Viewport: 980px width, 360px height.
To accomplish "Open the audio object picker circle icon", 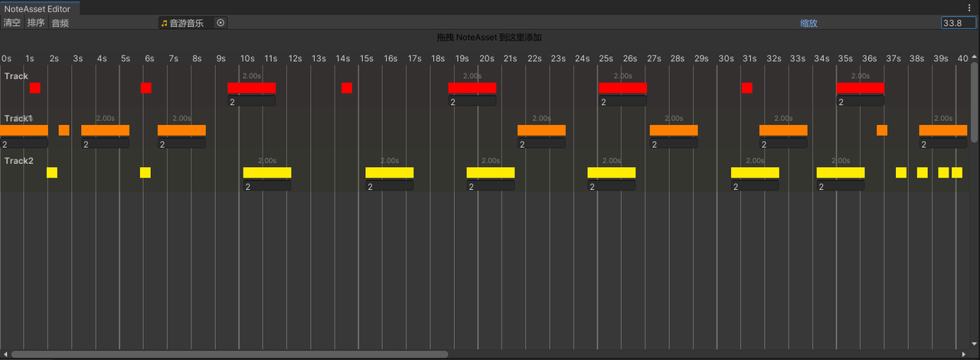I will click(x=220, y=23).
